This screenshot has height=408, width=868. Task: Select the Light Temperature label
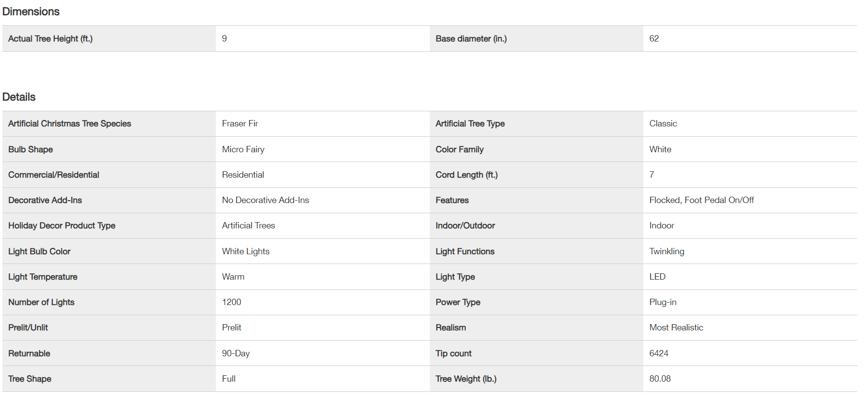pos(43,277)
